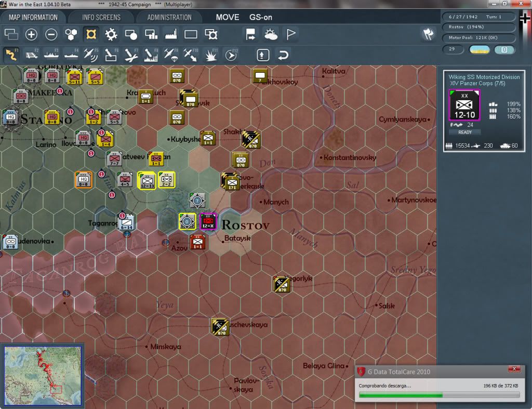Click the empty rectangle map icon
This screenshot has width=532, height=409.
coord(191,34)
